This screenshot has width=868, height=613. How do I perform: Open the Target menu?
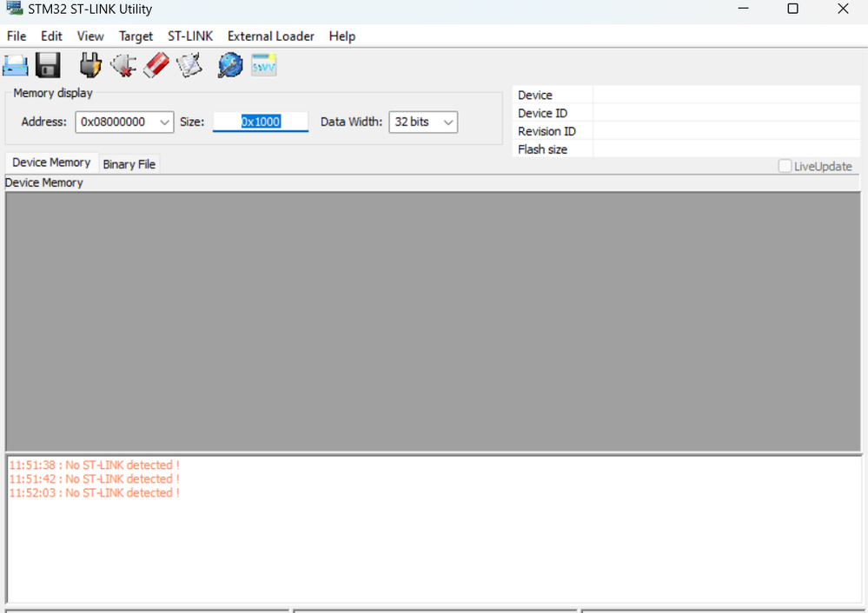click(x=136, y=36)
